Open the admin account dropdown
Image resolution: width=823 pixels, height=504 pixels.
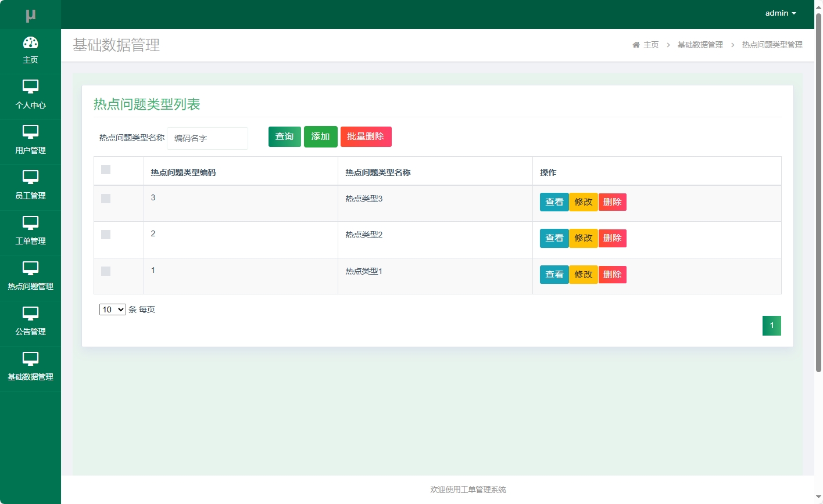781,13
